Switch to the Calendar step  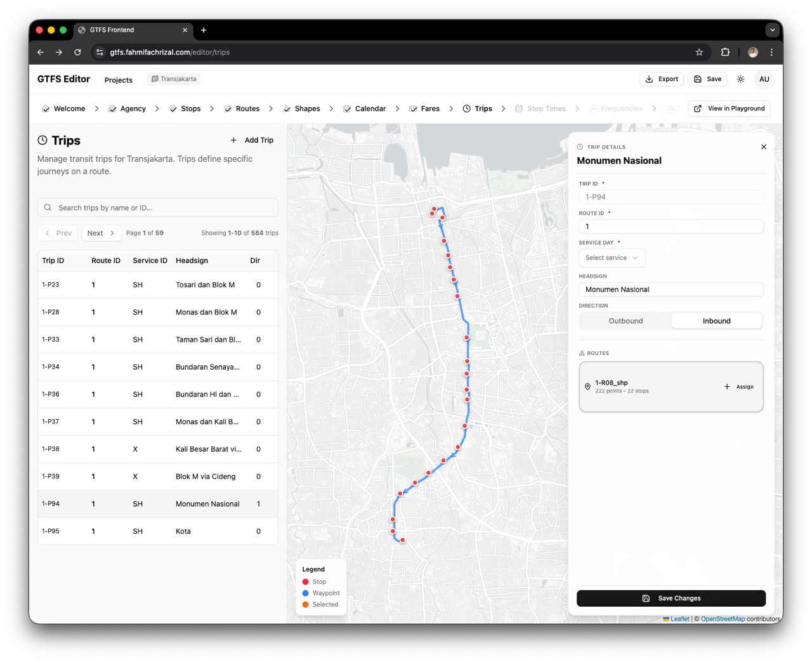[365, 109]
